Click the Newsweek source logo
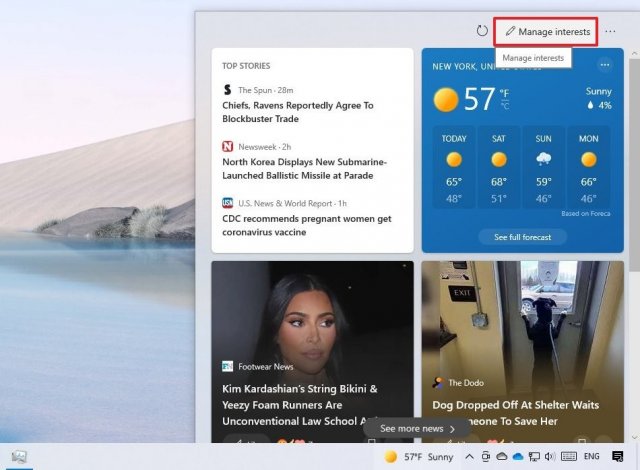The height and width of the screenshot is (470, 640). tap(227, 146)
